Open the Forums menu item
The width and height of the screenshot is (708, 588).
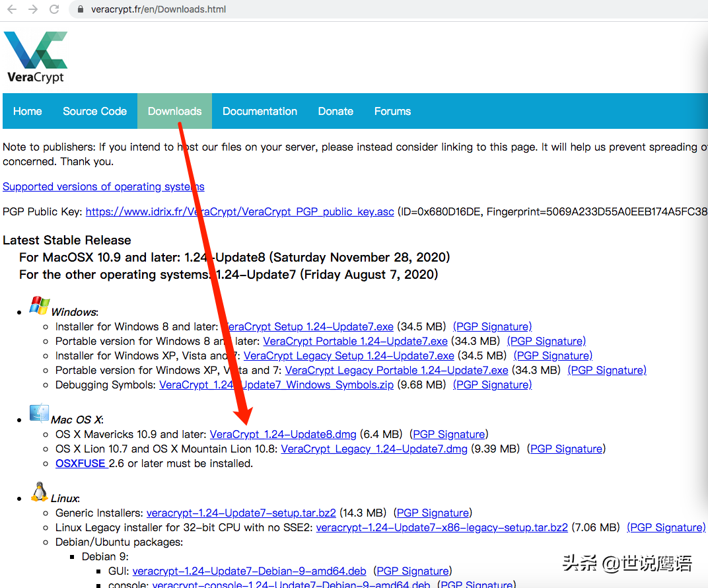click(392, 111)
